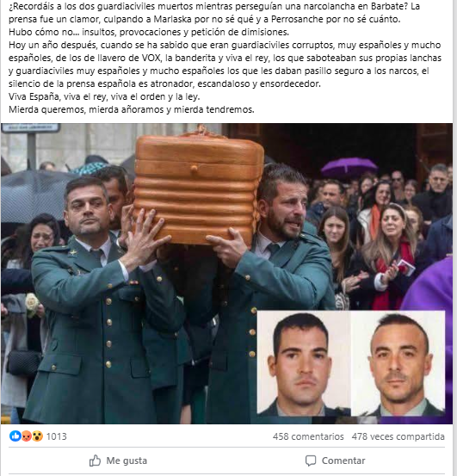This screenshot has width=457, height=476.
Task: Open the 458 comentarios link
Action: [x=308, y=436]
